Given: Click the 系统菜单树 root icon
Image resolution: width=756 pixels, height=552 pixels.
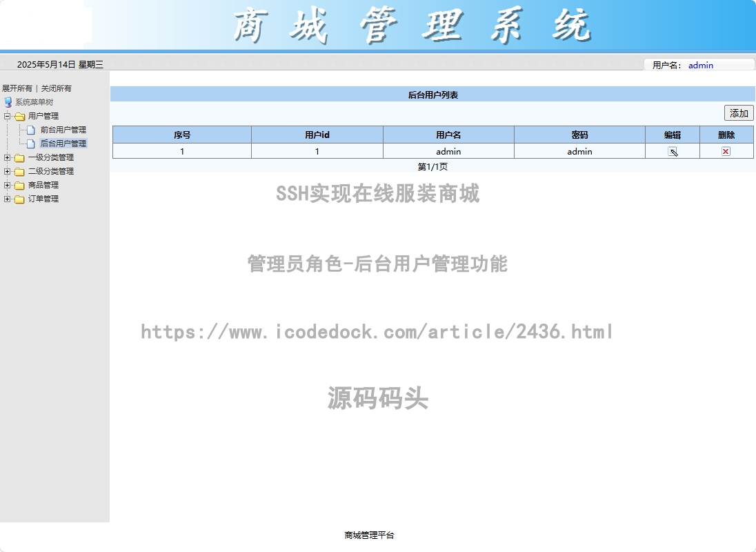Looking at the screenshot, I should click(x=8, y=102).
